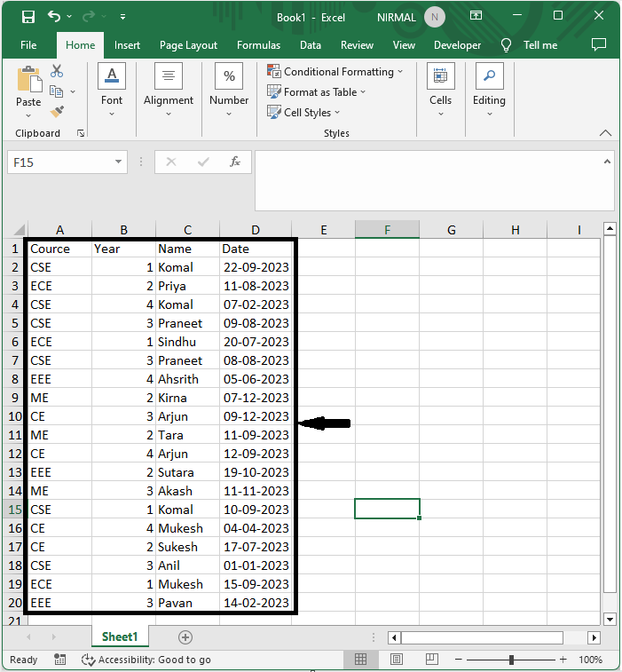Add a new sheet with plus icon
The width and height of the screenshot is (622, 672).
click(185, 636)
